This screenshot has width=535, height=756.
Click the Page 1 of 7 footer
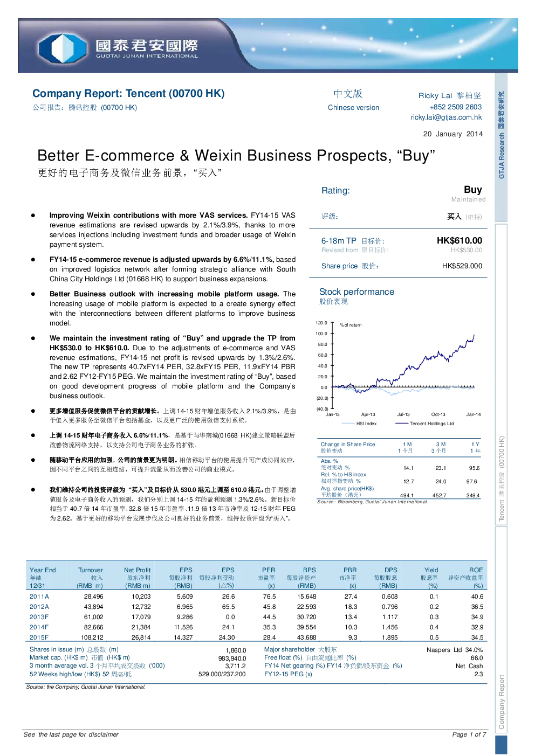[x=469, y=734]
